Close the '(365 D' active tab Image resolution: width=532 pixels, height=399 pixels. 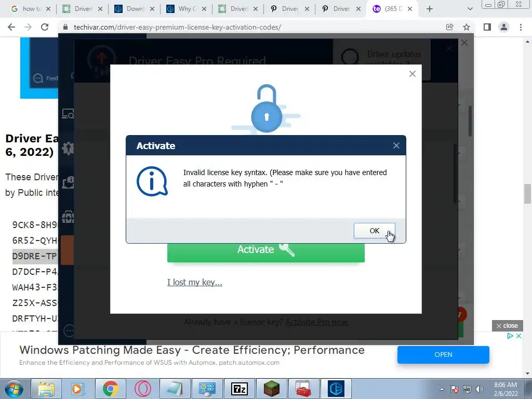410,9
